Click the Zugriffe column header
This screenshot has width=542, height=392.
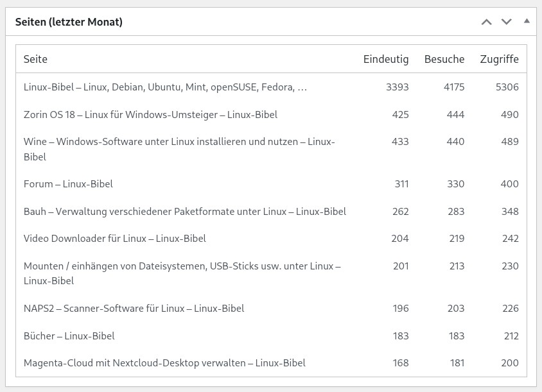tap(499, 59)
